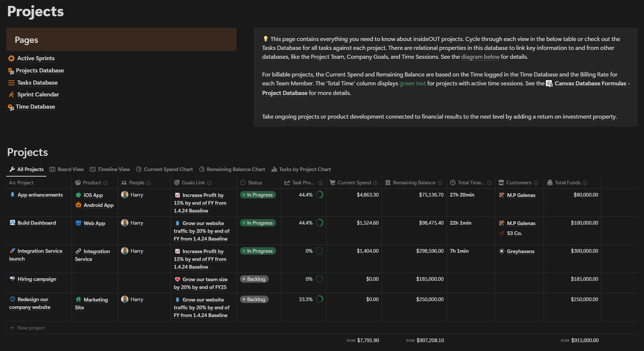The width and height of the screenshot is (644, 351).
Task: Open the Current Spend column header menu
Action: click(x=354, y=183)
